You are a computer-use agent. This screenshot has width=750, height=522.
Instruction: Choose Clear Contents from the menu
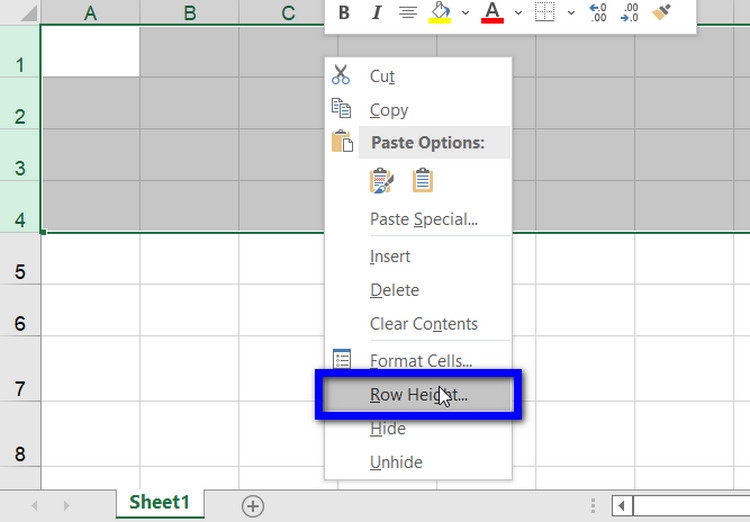(x=418, y=324)
